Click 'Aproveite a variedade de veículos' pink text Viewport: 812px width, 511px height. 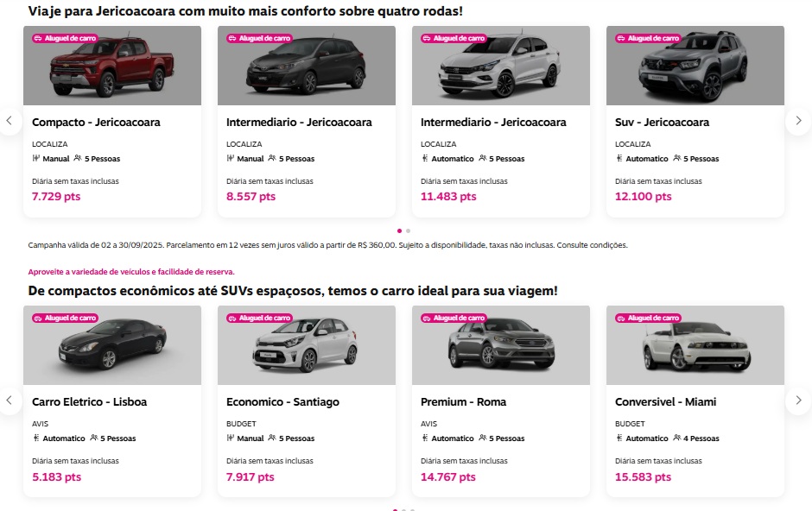tap(131, 272)
